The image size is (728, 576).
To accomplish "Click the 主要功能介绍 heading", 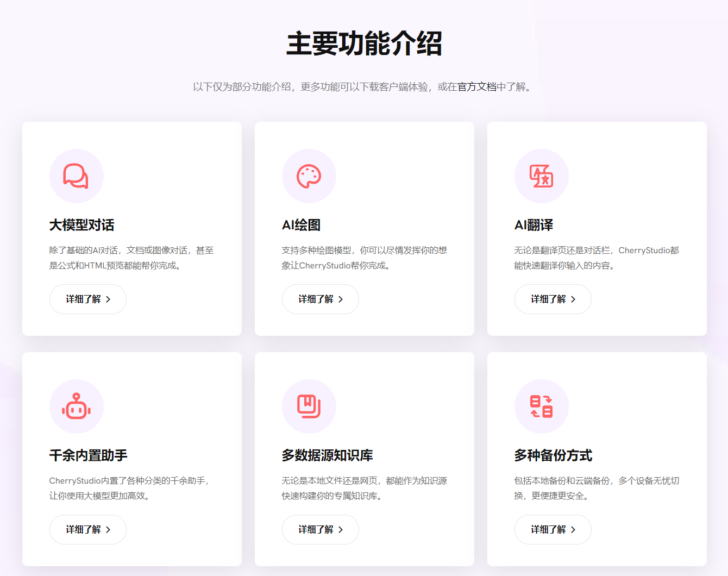I will [364, 44].
